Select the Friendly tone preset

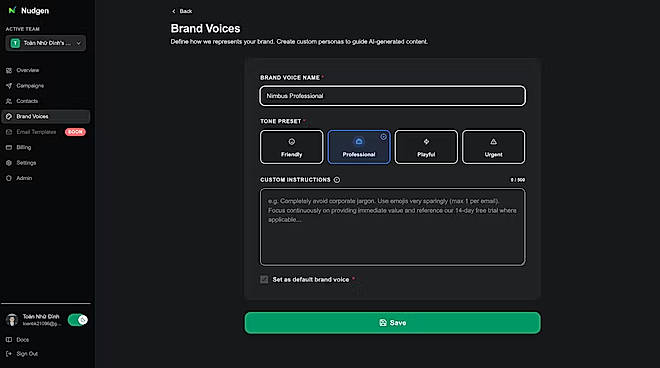[291, 147]
